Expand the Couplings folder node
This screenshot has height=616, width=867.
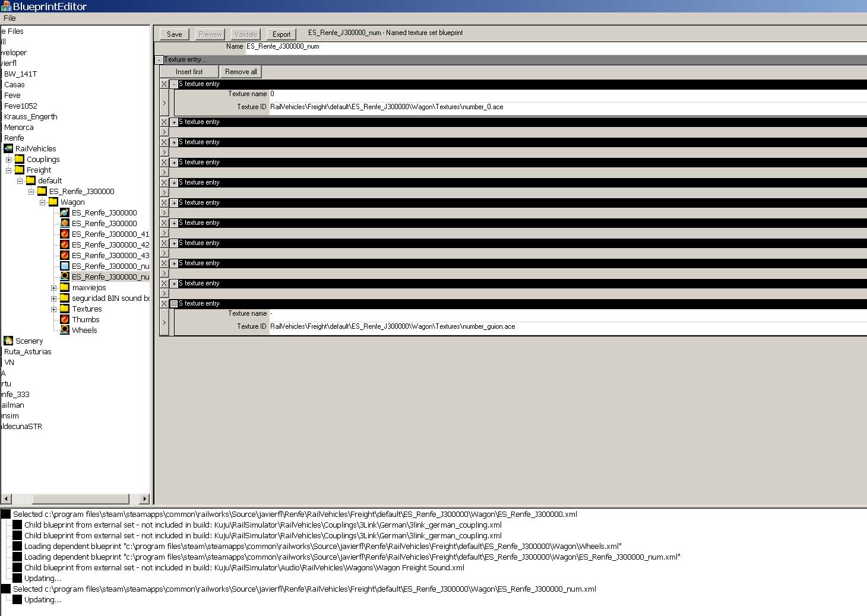8,160
